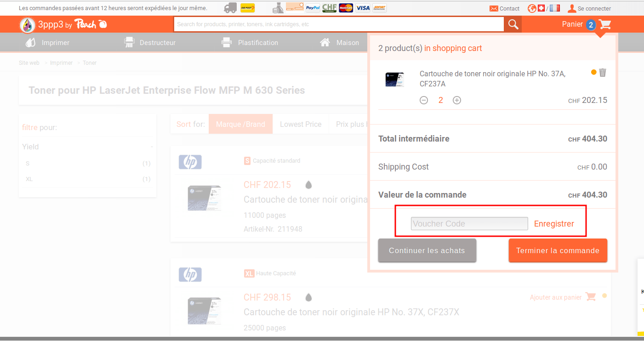Open the Destructeur navigation menu

click(x=157, y=42)
